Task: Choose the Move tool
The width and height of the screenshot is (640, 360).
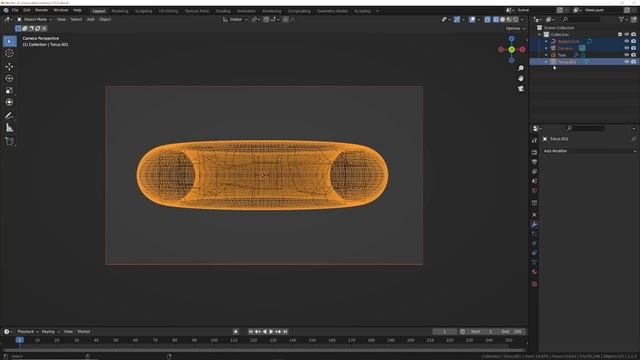Action: (x=9, y=67)
